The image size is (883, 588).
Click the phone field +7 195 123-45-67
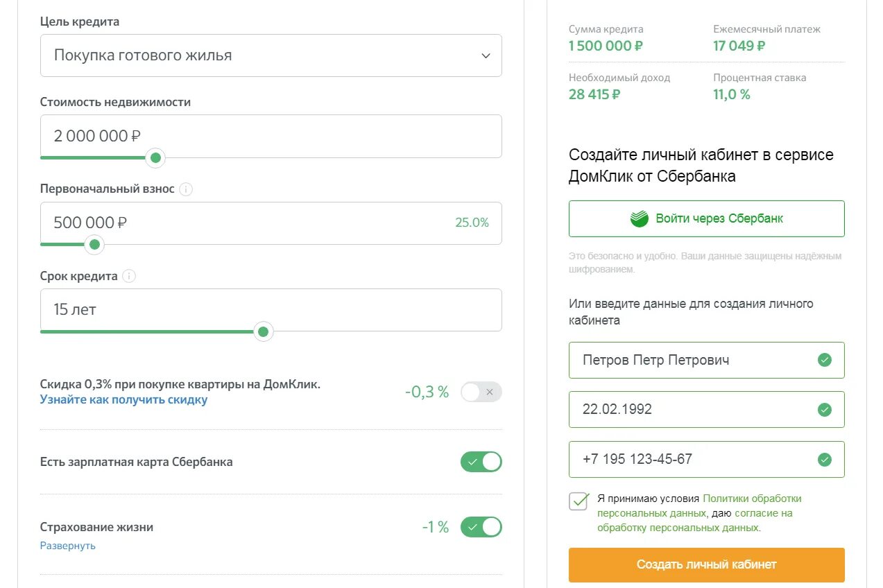(x=707, y=460)
